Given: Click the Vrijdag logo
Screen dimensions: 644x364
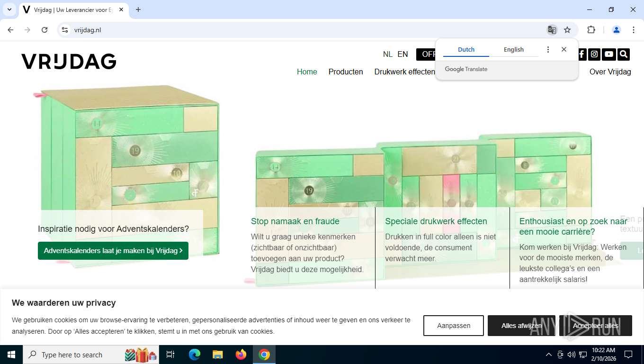Looking at the screenshot, I should pos(69,61).
